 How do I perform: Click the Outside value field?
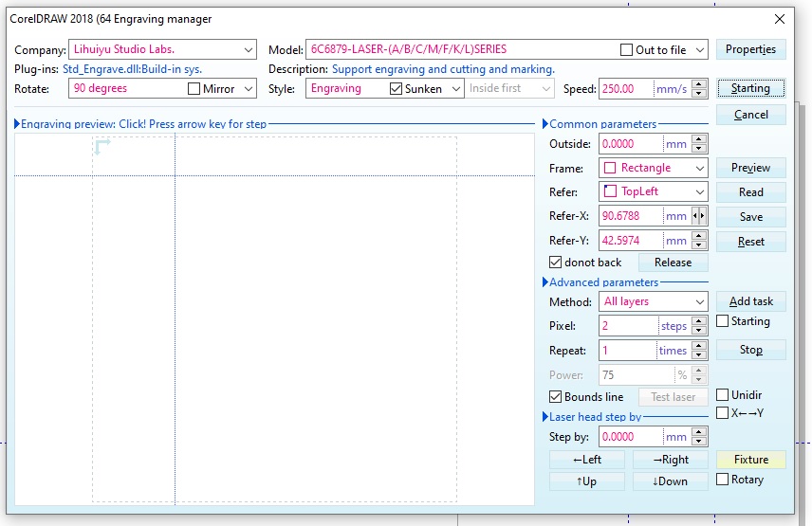(x=631, y=144)
